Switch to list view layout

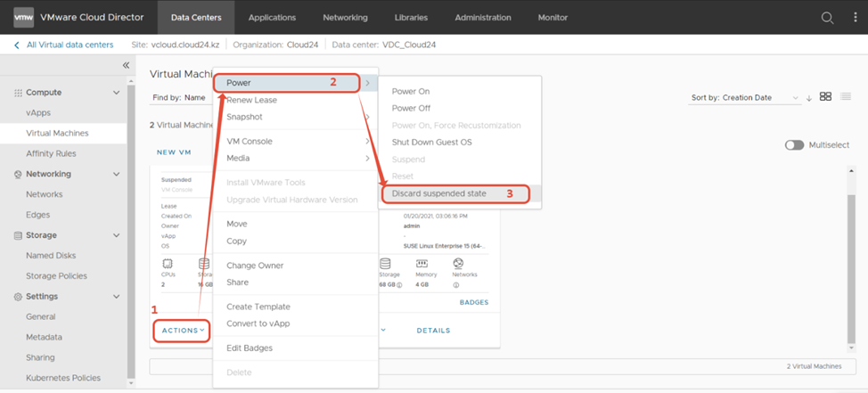coord(846,97)
